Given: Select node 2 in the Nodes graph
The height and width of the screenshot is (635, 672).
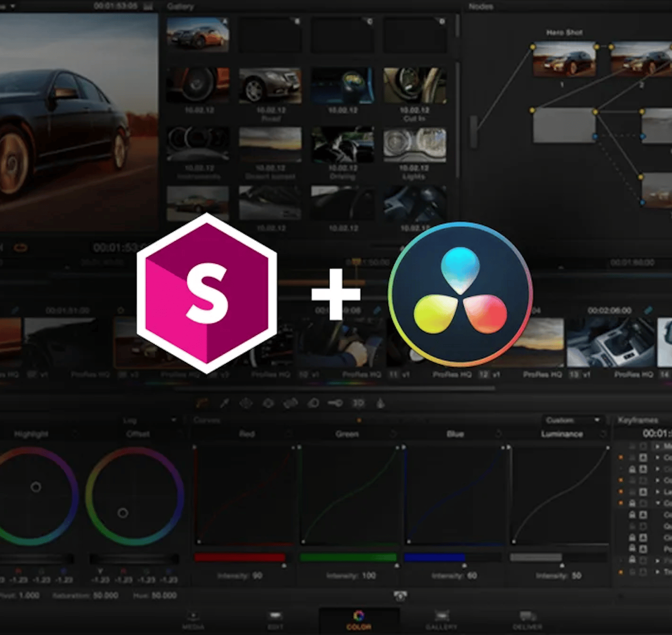Looking at the screenshot, I should tap(642, 60).
